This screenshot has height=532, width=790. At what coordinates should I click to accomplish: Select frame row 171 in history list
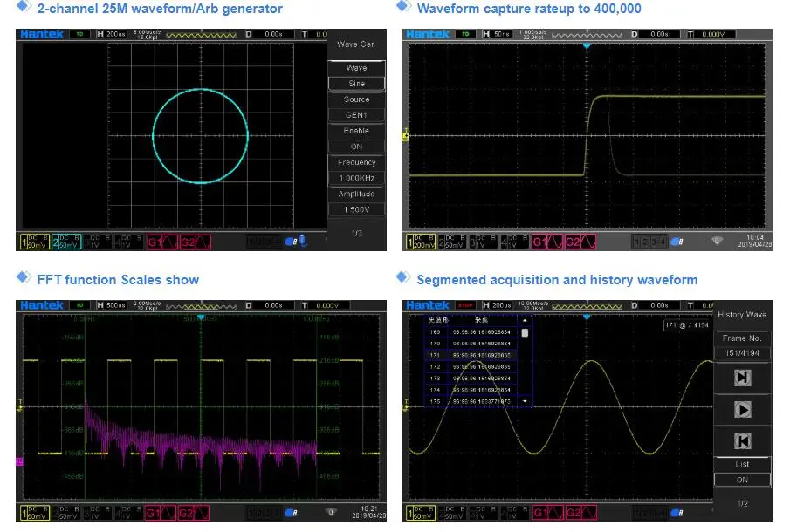point(472,355)
